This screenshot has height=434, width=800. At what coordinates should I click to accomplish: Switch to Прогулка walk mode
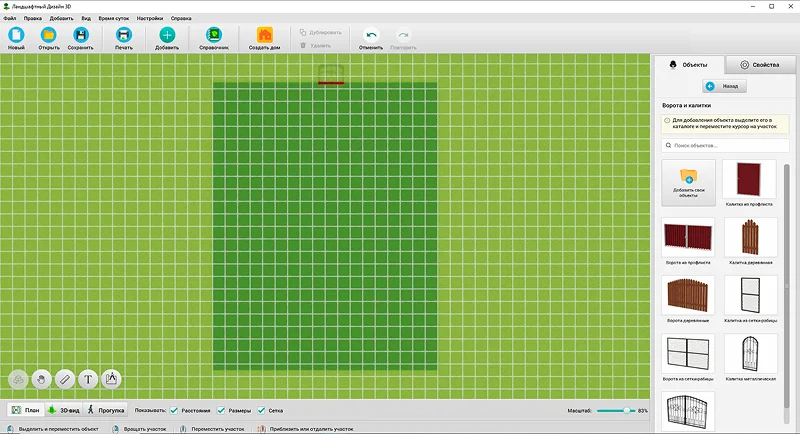click(x=105, y=410)
